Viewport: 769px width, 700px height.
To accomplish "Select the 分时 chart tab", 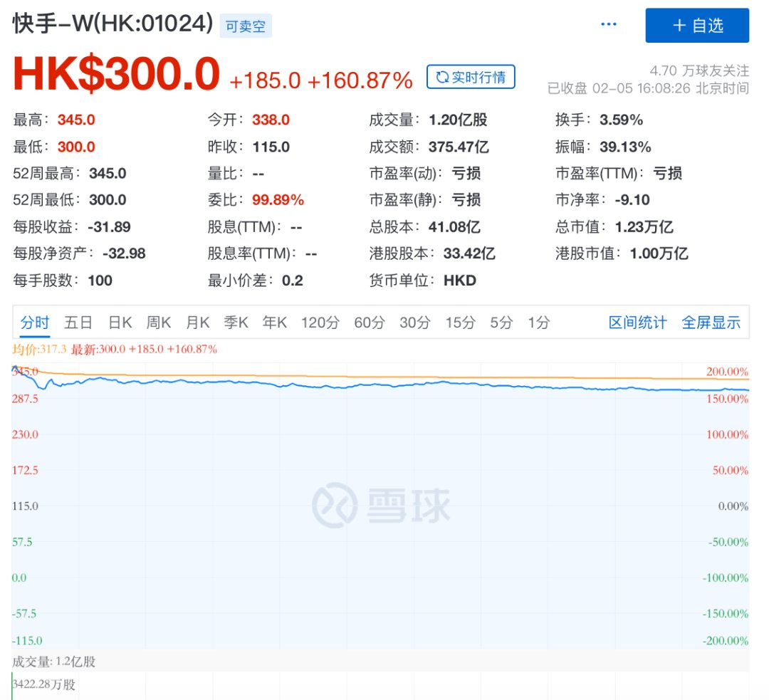I will (x=35, y=323).
